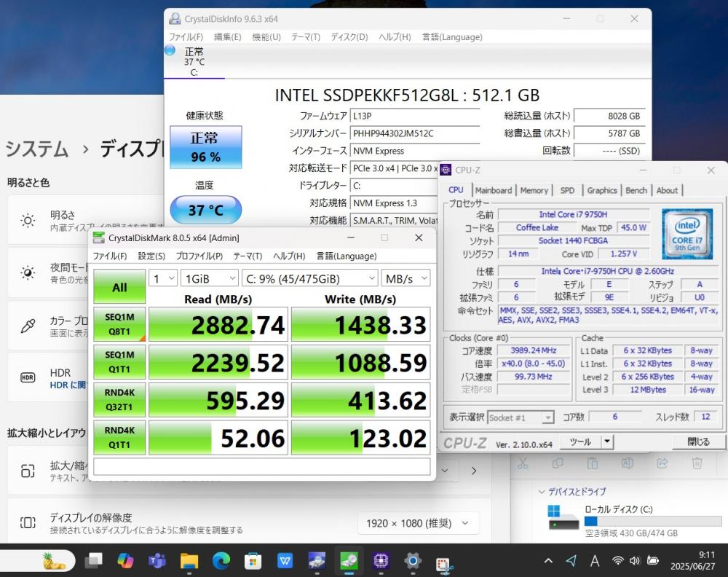The image size is (728, 577).
Task: Open test size dropdown showing 1GiB
Action: click(210, 279)
